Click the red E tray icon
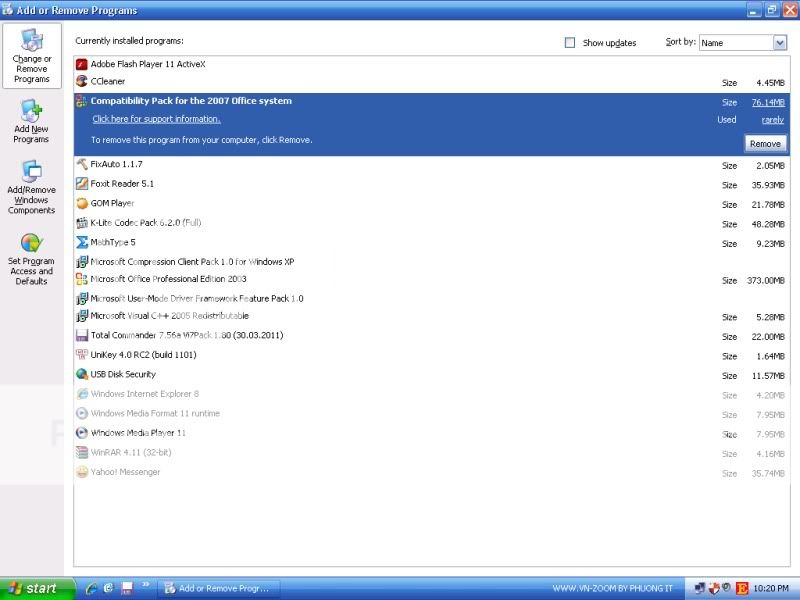Screen dimensions: 800x600 (742, 588)
